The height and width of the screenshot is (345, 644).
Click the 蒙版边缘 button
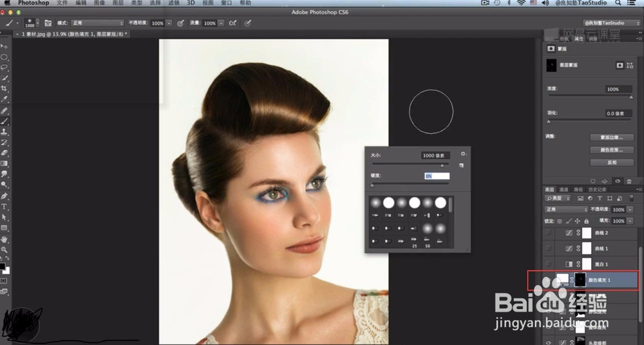tap(611, 137)
